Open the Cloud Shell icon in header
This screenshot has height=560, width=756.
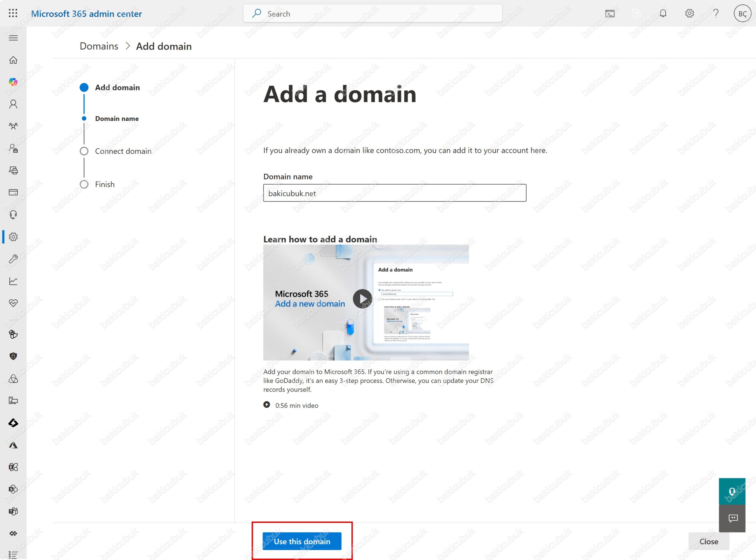[610, 14]
